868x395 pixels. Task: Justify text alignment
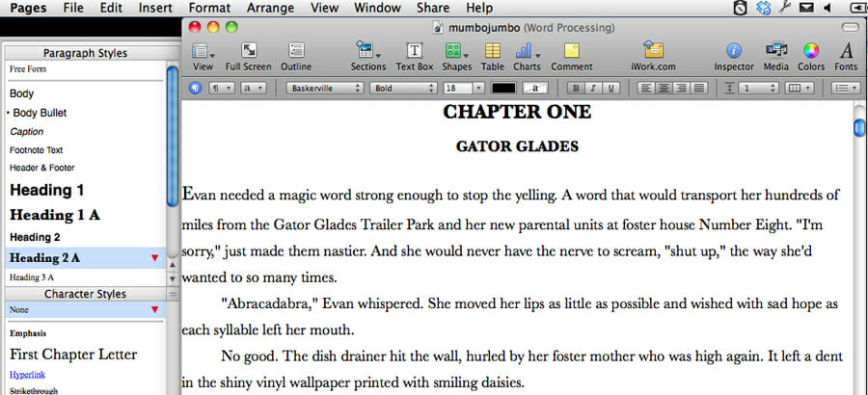click(x=699, y=88)
